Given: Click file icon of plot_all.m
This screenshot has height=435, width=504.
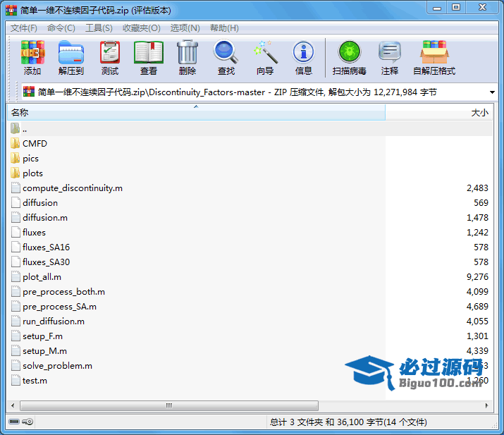Looking at the screenshot, I should pyautogui.click(x=16, y=276).
